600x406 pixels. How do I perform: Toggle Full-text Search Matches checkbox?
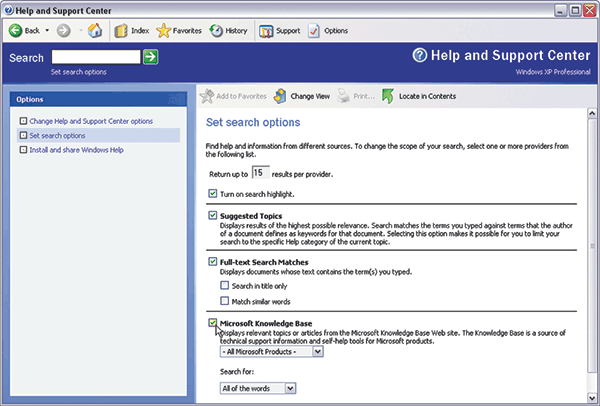pyautogui.click(x=213, y=262)
